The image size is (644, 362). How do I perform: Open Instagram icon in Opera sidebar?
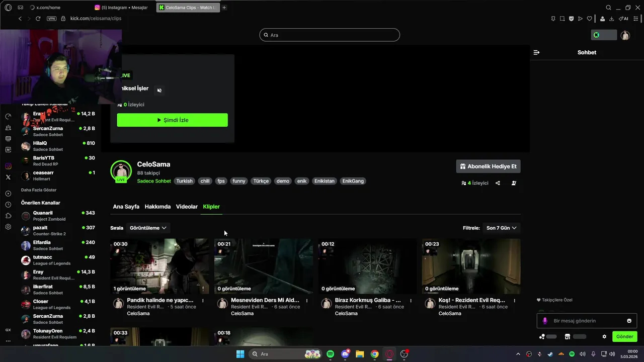tap(8, 166)
